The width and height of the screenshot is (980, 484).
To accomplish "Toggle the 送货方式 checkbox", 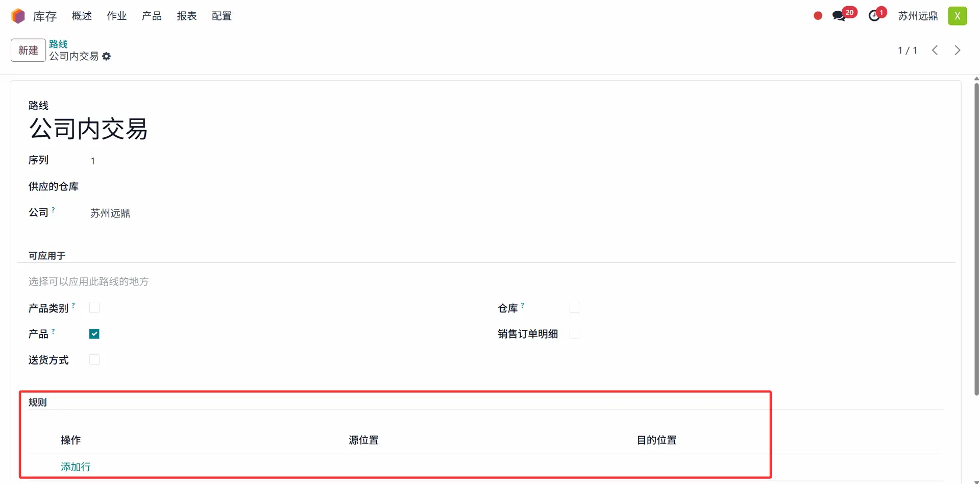I will pyautogui.click(x=94, y=359).
